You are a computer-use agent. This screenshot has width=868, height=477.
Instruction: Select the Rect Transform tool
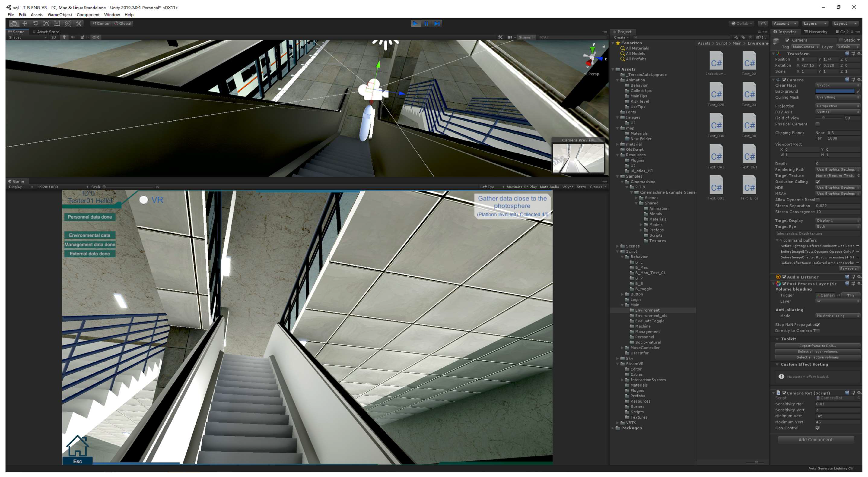pyautogui.click(x=57, y=23)
